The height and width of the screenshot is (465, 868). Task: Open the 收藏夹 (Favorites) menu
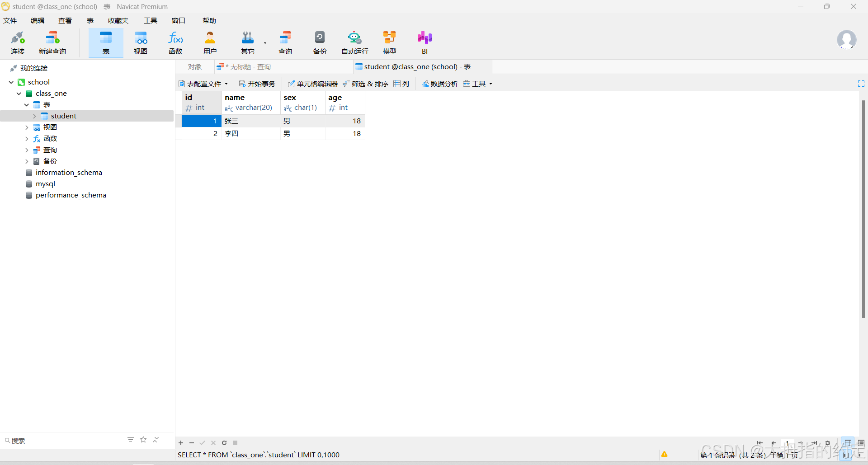[x=118, y=21]
